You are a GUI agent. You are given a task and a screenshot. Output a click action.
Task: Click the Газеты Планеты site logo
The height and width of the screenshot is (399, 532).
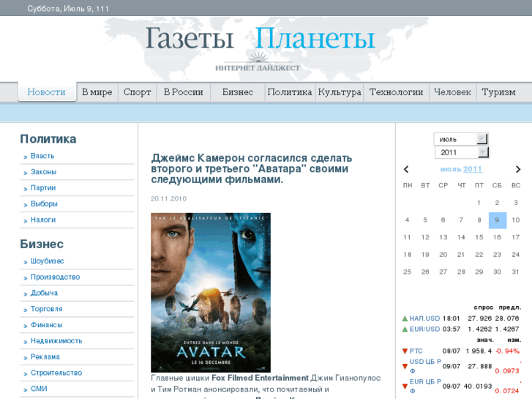coord(261,38)
